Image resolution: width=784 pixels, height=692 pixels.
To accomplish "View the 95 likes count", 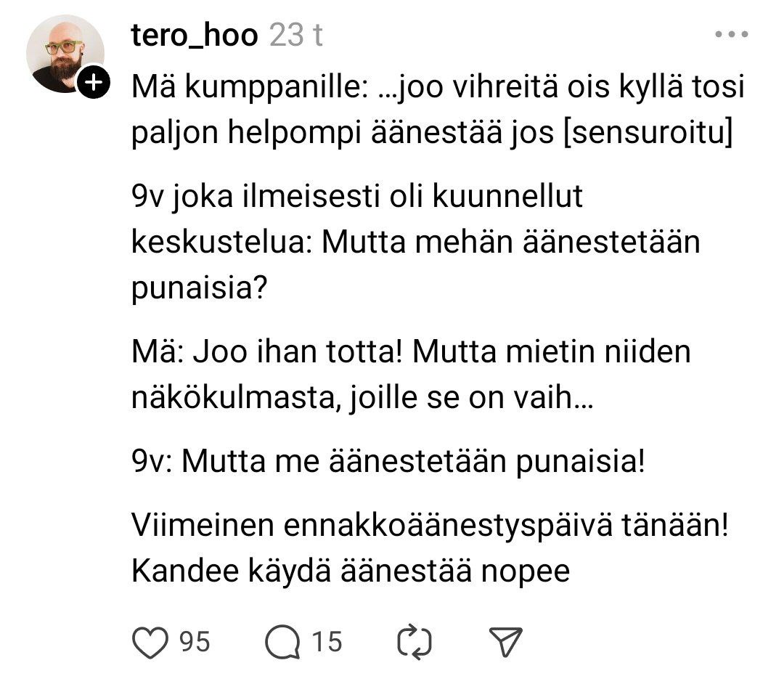I will pos(194,642).
